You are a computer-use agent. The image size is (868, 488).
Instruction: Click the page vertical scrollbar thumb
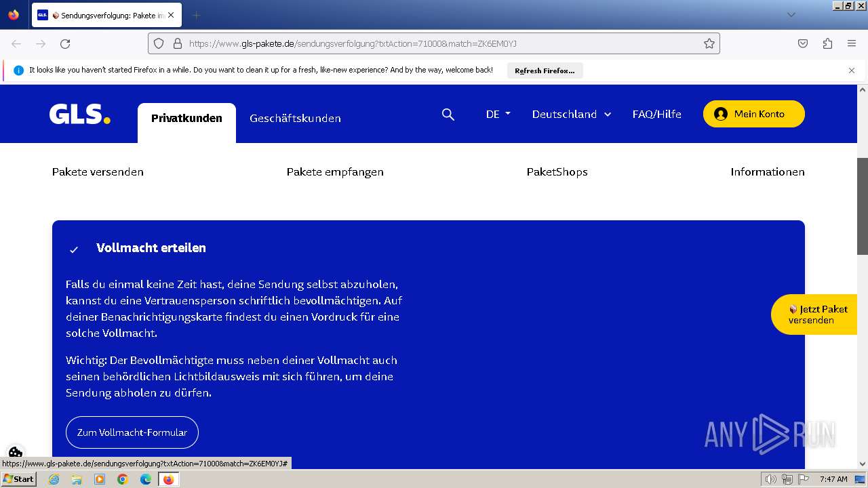(863, 206)
